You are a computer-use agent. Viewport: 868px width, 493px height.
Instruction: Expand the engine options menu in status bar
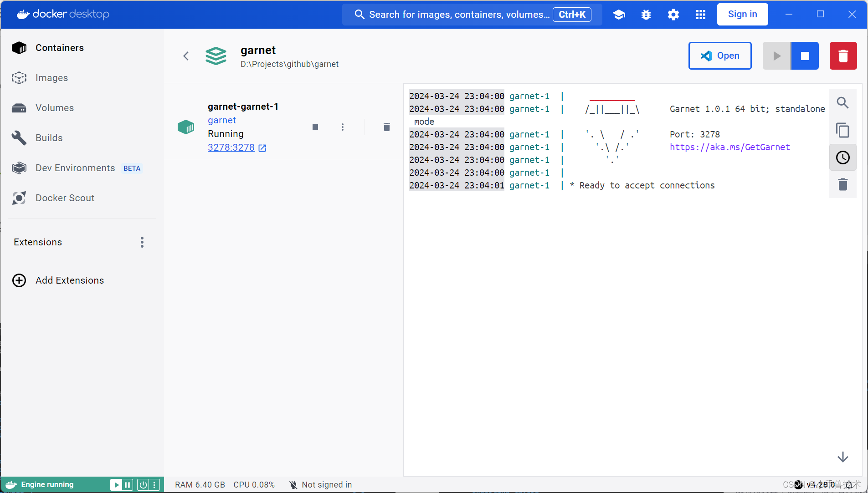click(155, 484)
